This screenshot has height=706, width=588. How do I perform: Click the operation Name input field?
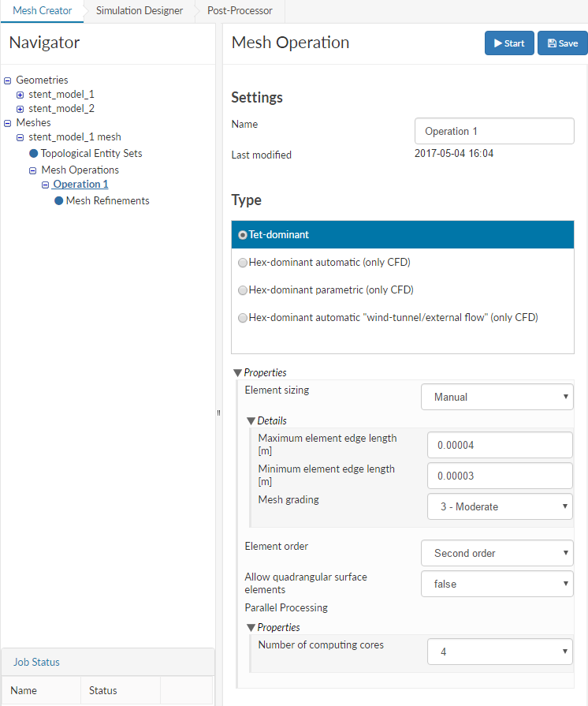pyautogui.click(x=494, y=131)
